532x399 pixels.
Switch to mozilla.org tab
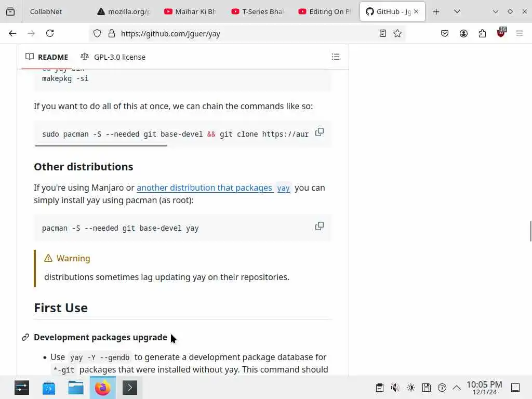[x=124, y=11]
